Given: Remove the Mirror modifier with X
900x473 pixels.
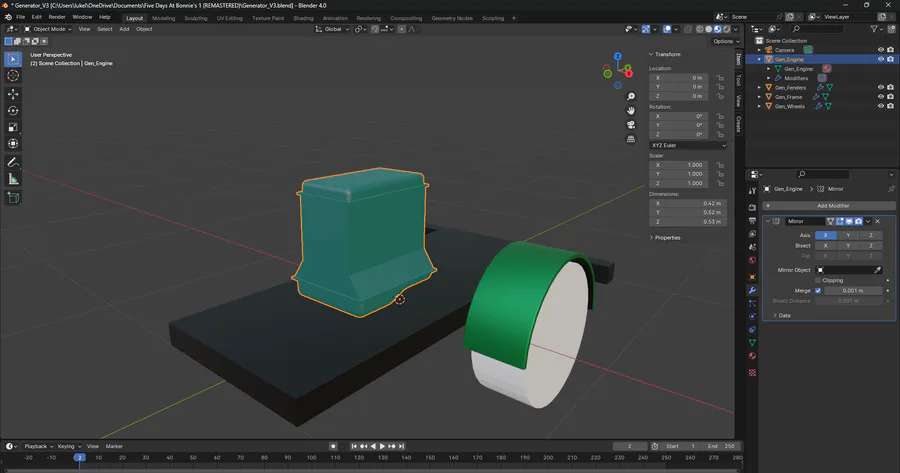Looking at the screenshot, I should pyautogui.click(x=878, y=221).
